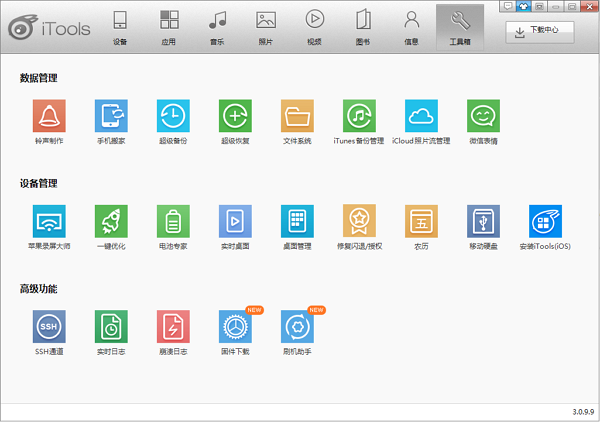Open the 微信表情 WeChat emoticon tool
This screenshot has width=600, height=422.
483,116
